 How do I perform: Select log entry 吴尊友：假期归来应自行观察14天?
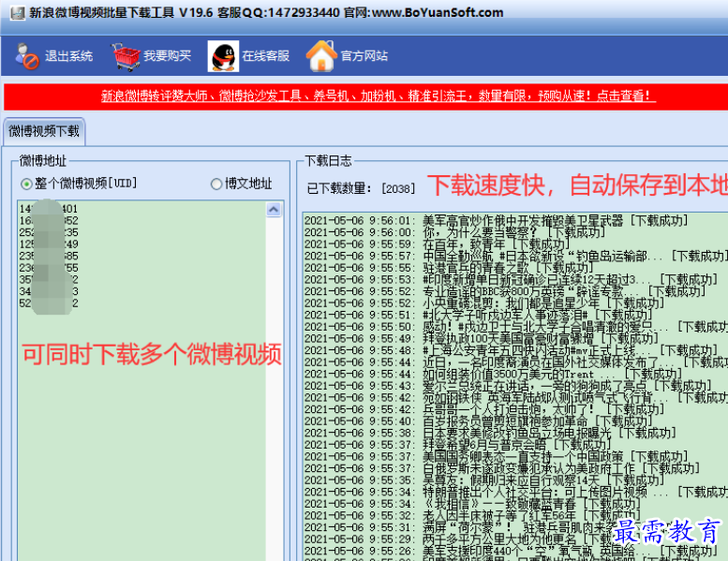[x=484, y=480]
